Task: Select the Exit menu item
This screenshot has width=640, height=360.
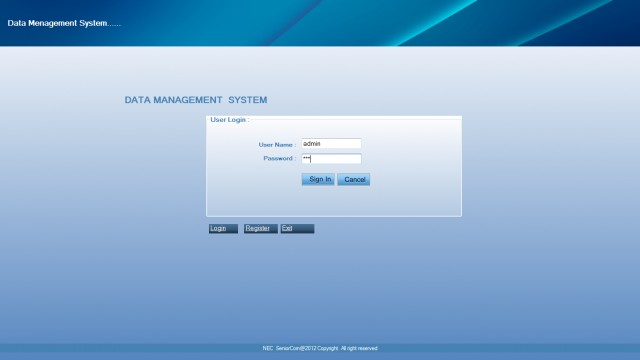Action: click(x=297, y=229)
